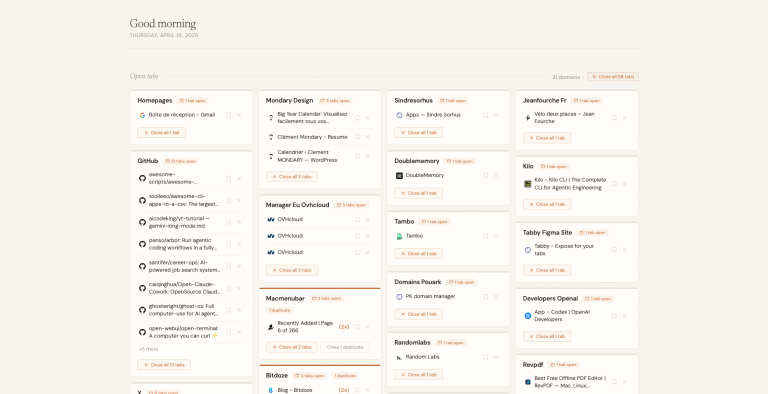Bookmark the santifer/career-ops tab
Viewport: 768px width, 394px height.
pyautogui.click(x=228, y=266)
